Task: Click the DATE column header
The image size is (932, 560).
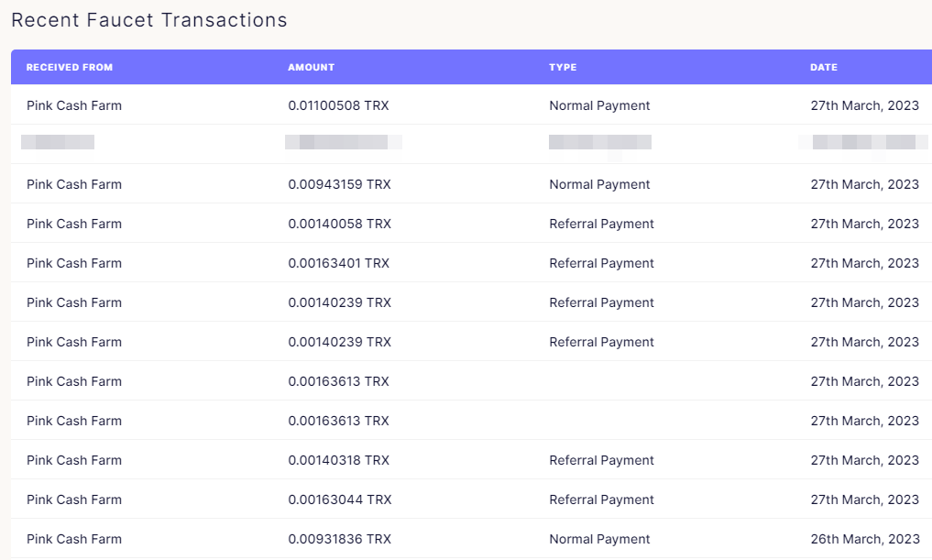Action: pyautogui.click(x=824, y=67)
